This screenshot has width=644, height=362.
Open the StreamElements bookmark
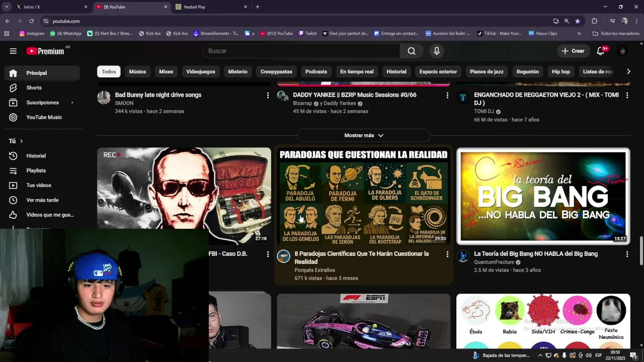point(216,34)
